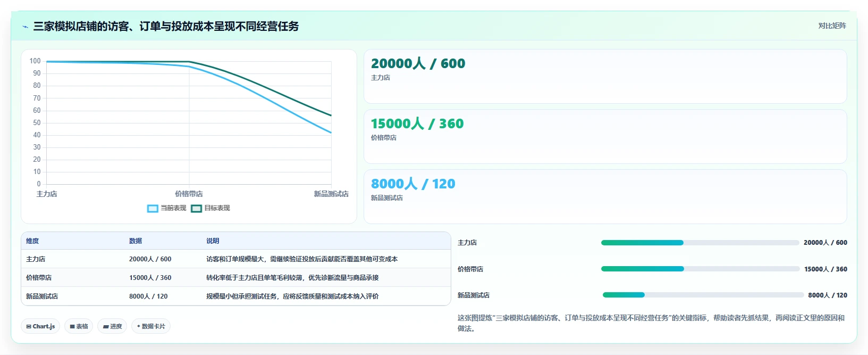Toggle the 当前表现 legend swatch
Image resolution: width=868 pixels, height=355 pixels.
[x=153, y=208]
